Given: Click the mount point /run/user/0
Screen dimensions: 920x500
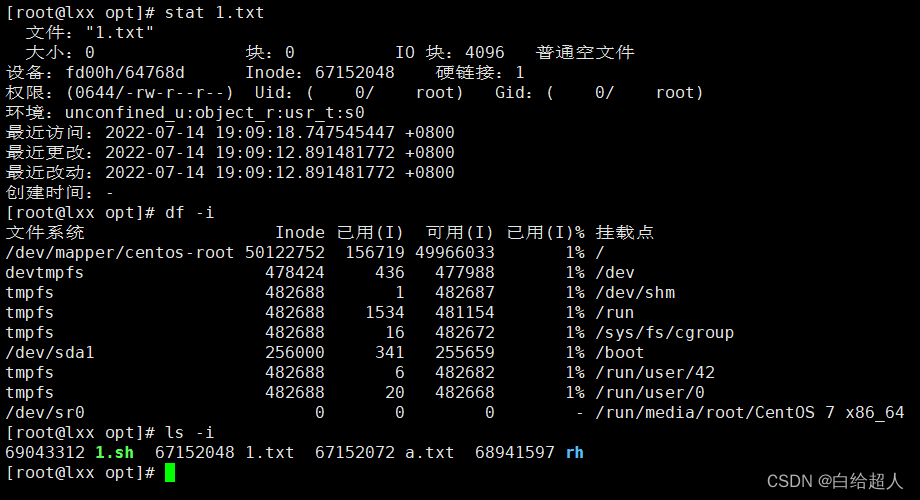Looking at the screenshot, I should coord(650,392).
